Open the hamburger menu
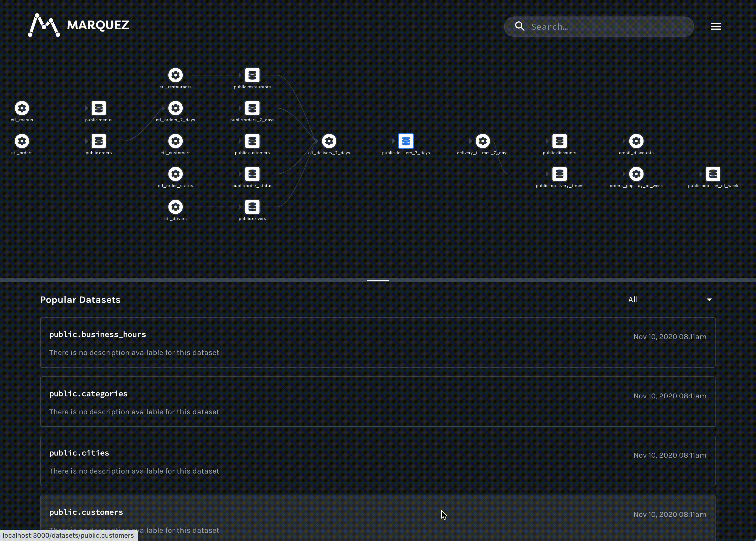 715,27
